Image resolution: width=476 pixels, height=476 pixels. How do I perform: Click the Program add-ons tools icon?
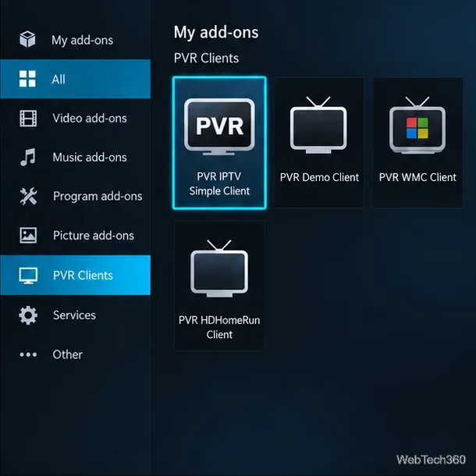pos(28,196)
